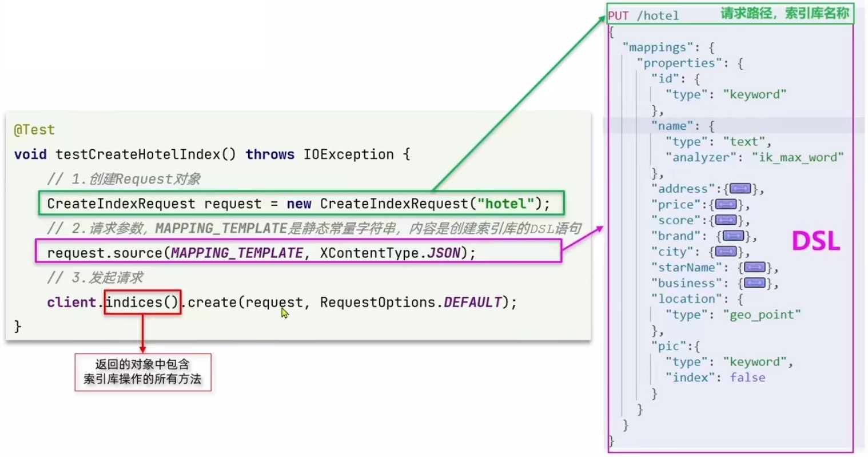This screenshot has height=457, width=868.
Task: Click the @Test annotation
Action: click(34, 130)
